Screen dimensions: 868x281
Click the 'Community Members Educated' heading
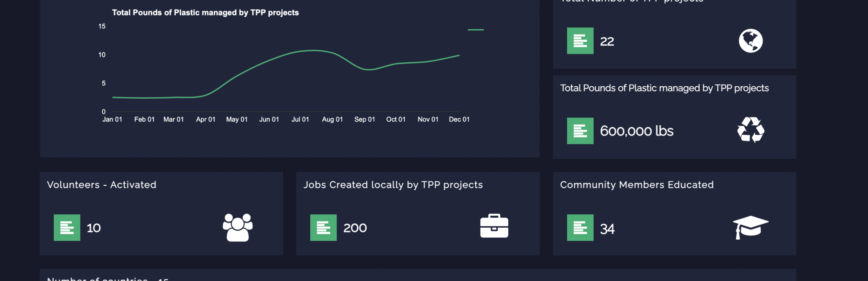(x=637, y=185)
